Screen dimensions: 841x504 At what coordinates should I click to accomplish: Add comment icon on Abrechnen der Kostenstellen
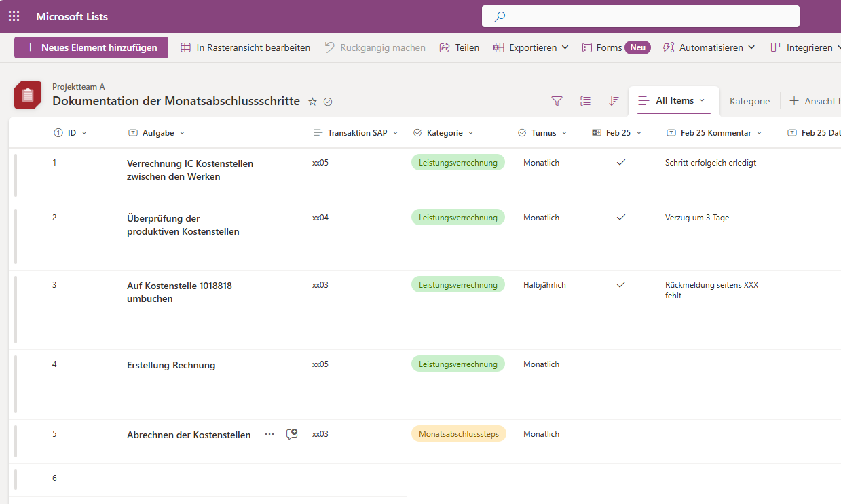pyautogui.click(x=292, y=434)
